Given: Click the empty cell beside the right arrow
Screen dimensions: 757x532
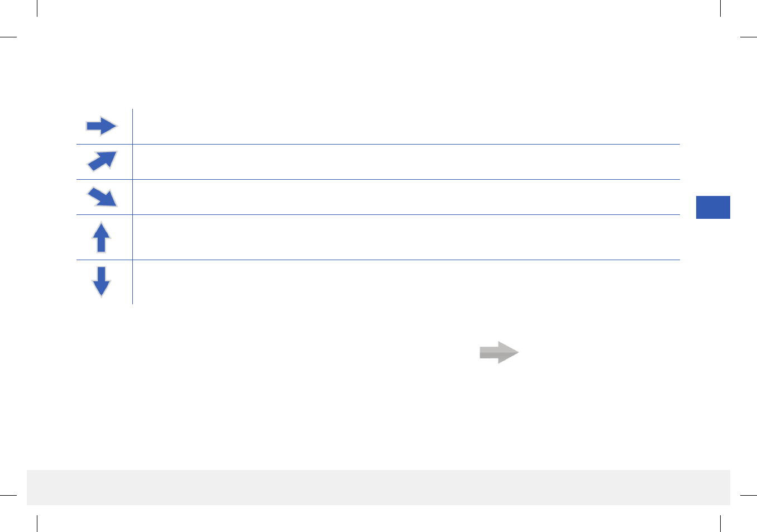Looking at the screenshot, I should click(x=406, y=126).
